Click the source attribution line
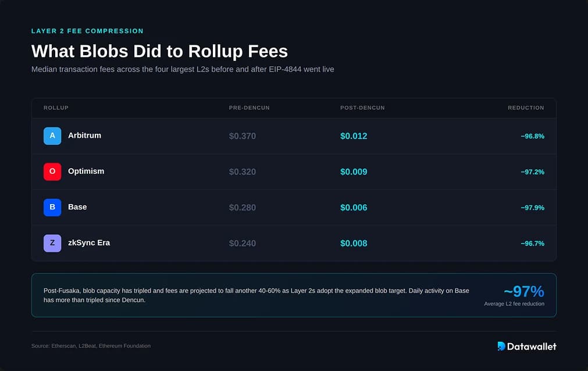 point(91,346)
